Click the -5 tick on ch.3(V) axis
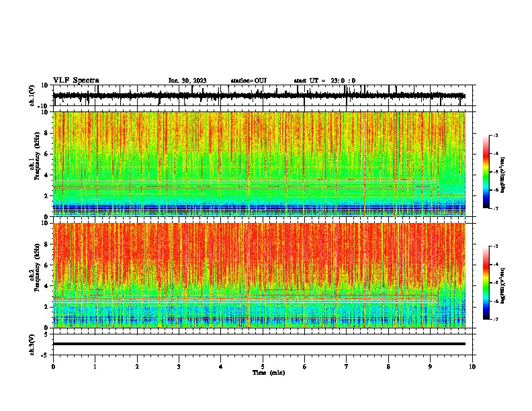Image resolution: width=532 pixels, height=411 pixels. (x=45, y=355)
